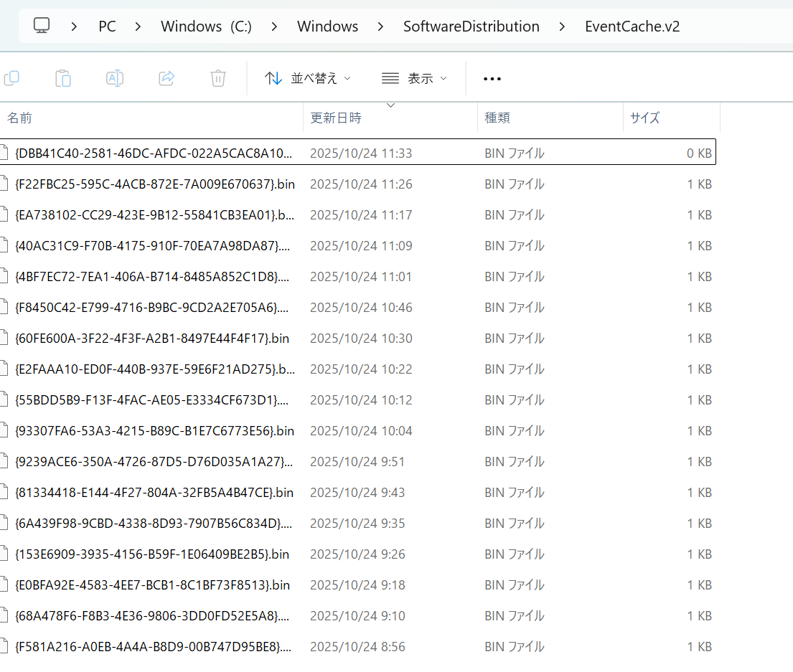793x672 pixels.
Task: Select the file starting with {E2FAAA10-ED0F
Action: (358, 369)
